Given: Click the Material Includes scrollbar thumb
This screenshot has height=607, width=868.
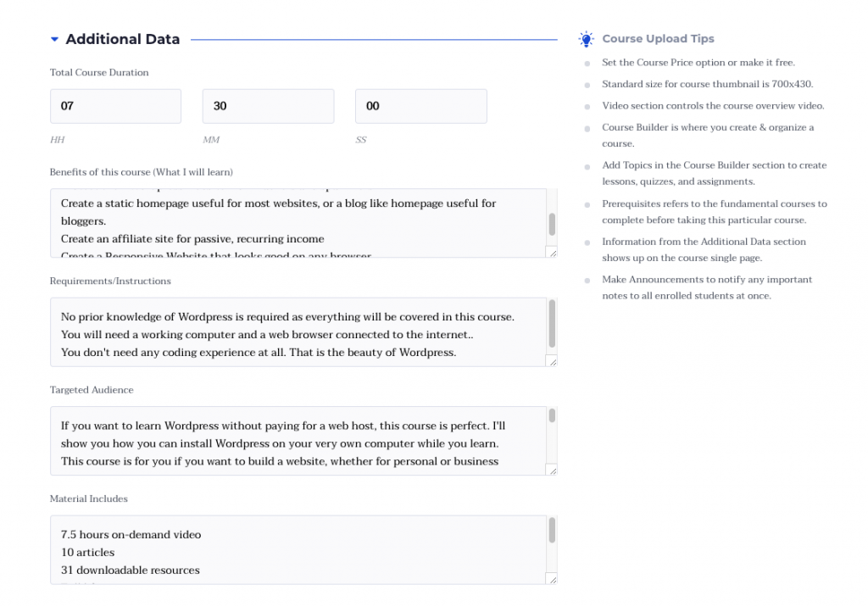Looking at the screenshot, I should coord(552,530).
